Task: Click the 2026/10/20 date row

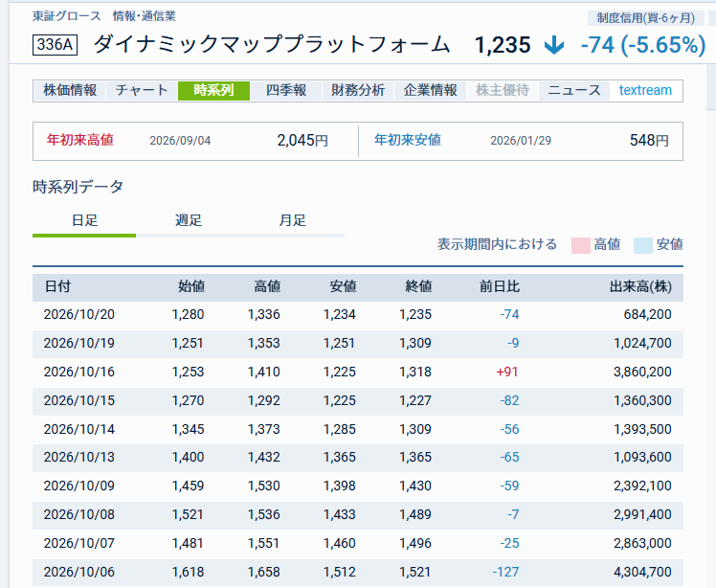Action: coord(358,315)
